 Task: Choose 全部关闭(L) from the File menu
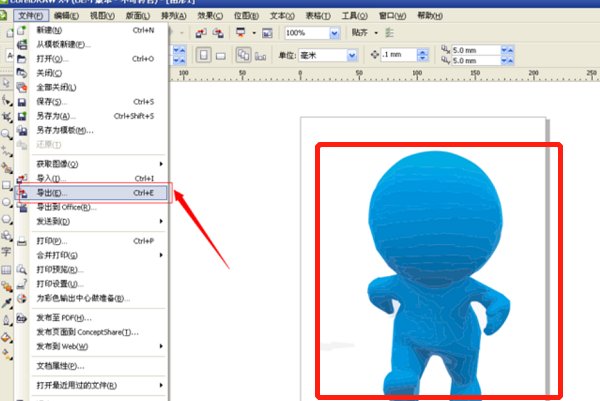click(x=91, y=87)
